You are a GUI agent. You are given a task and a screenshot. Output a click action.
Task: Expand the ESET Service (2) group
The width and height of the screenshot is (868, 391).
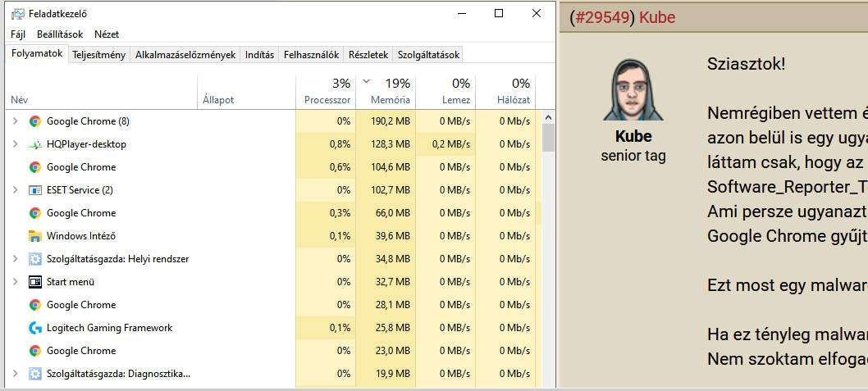point(16,190)
